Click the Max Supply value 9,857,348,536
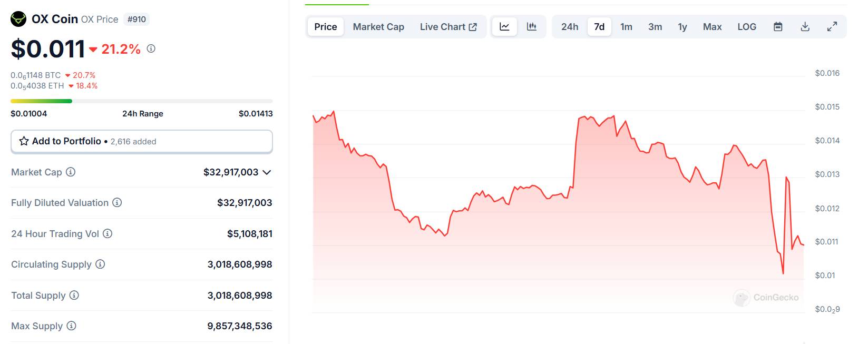 [x=240, y=326]
